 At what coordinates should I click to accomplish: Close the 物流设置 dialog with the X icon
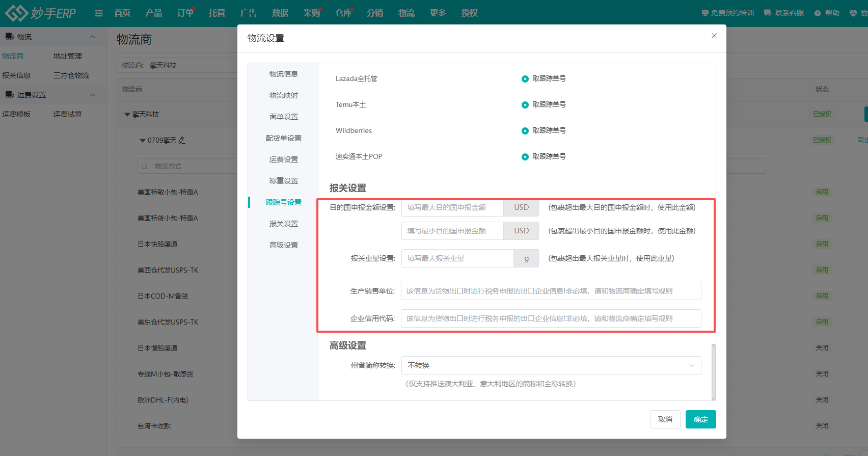coord(714,36)
